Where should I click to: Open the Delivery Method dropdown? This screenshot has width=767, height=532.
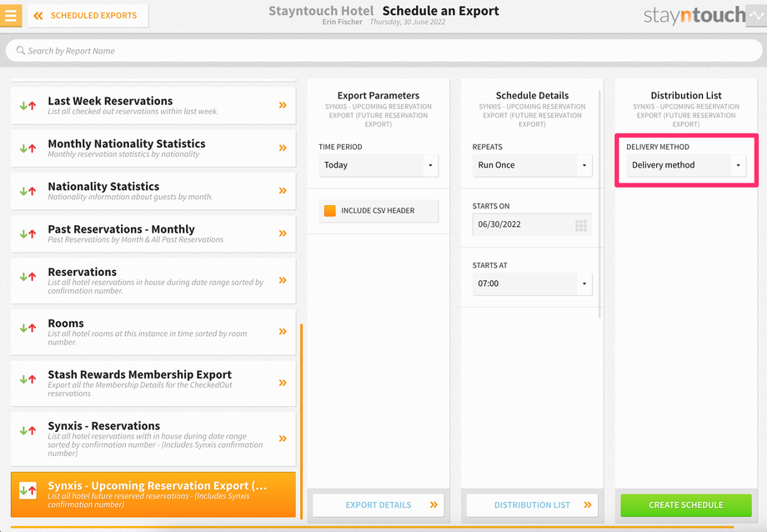(x=686, y=165)
